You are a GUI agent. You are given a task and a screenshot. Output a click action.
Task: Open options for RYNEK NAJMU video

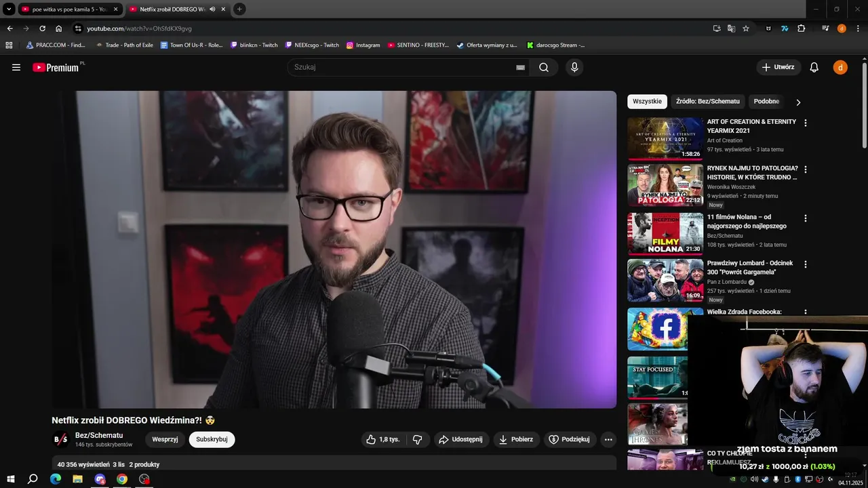pos(806,169)
